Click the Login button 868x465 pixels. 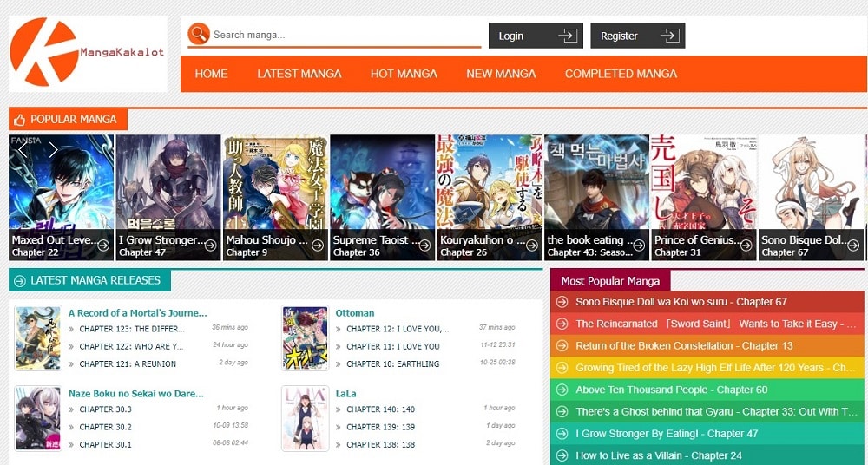pyautogui.click(x=536, y=36)
